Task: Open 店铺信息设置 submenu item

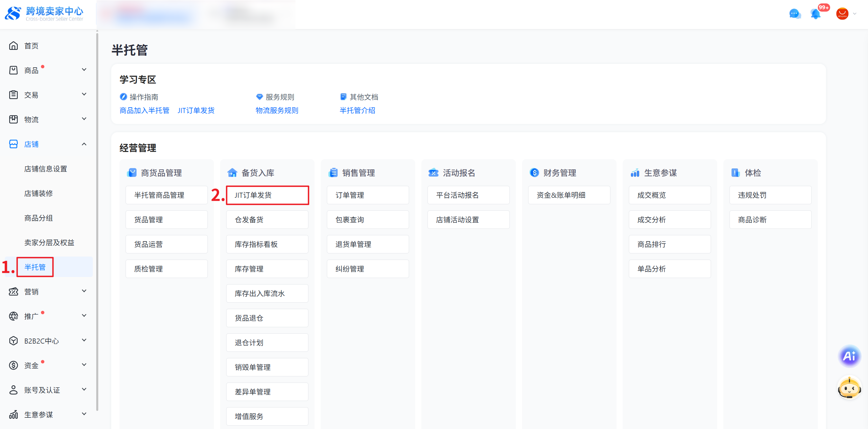Action: click(x=46, y=169)
